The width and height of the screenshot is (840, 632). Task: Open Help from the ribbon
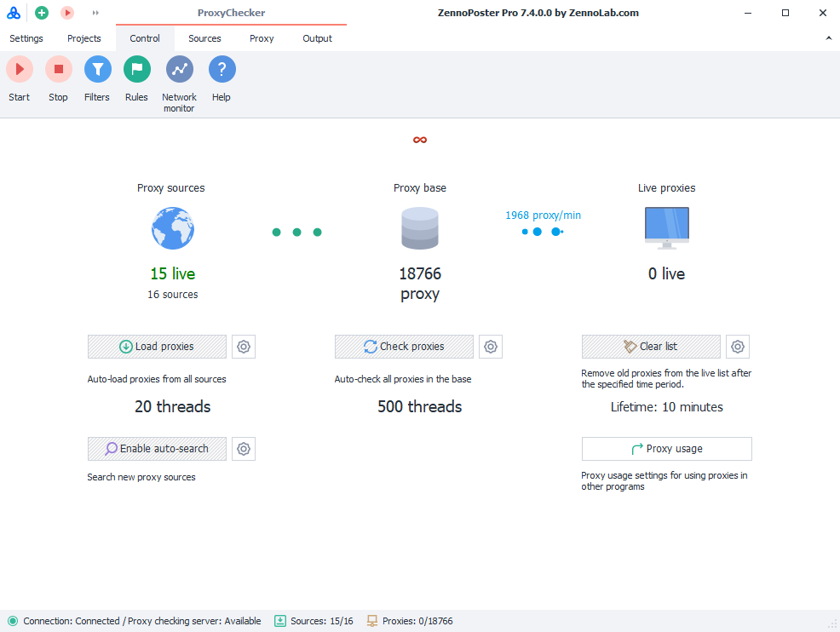(x=222, y=70)
